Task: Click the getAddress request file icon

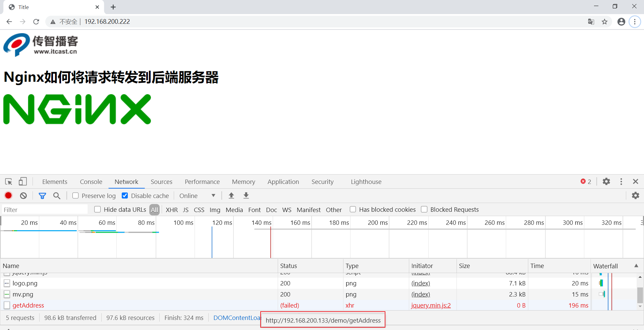Action: tap(7, 306)
